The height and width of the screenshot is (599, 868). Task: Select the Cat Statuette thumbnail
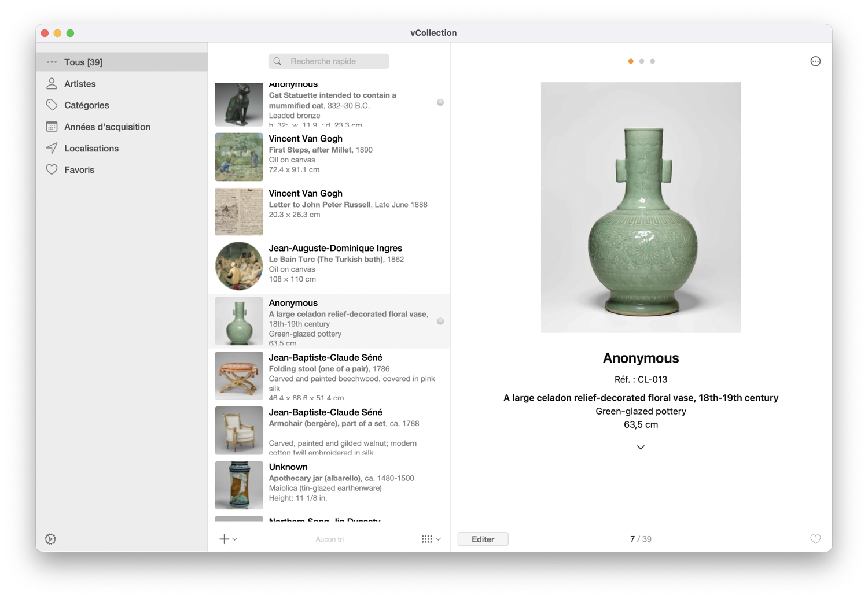(239, 105)
